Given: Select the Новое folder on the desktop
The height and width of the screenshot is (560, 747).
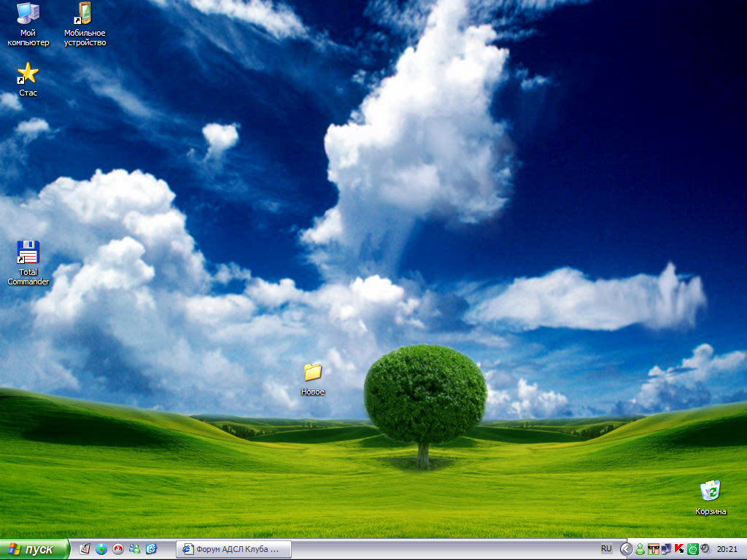Looking at the screenshot, I should 312,373.
